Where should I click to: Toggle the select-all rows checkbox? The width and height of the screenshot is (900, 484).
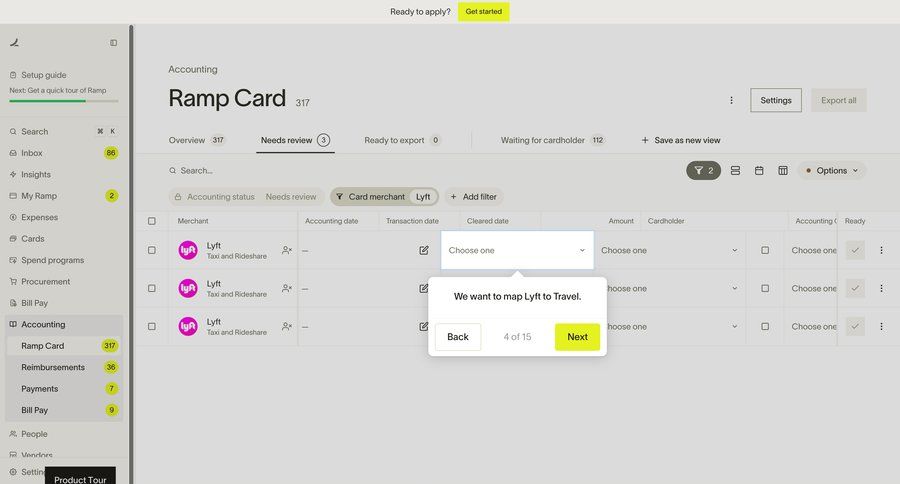pos(152,221)
